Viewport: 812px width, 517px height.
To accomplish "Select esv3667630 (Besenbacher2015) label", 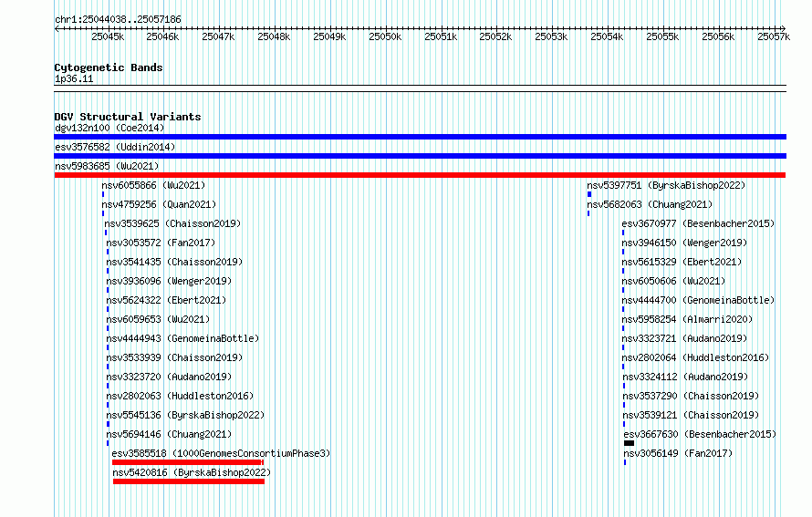I will pos(700,434).
